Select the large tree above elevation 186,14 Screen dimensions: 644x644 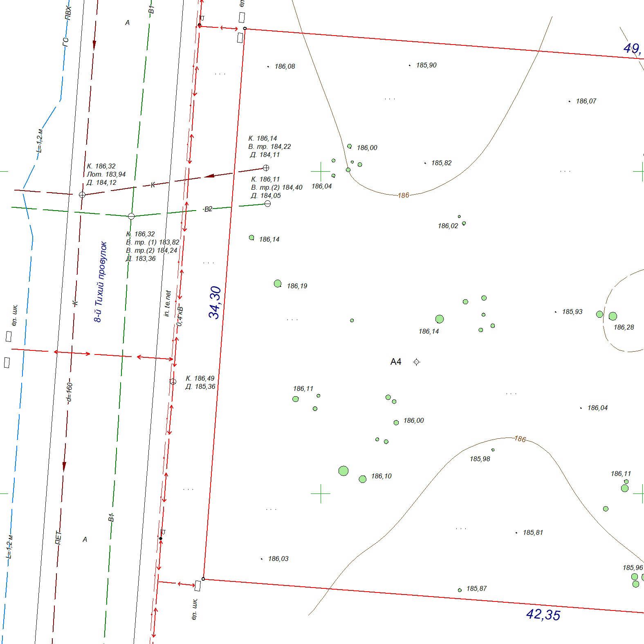(440, 319)
